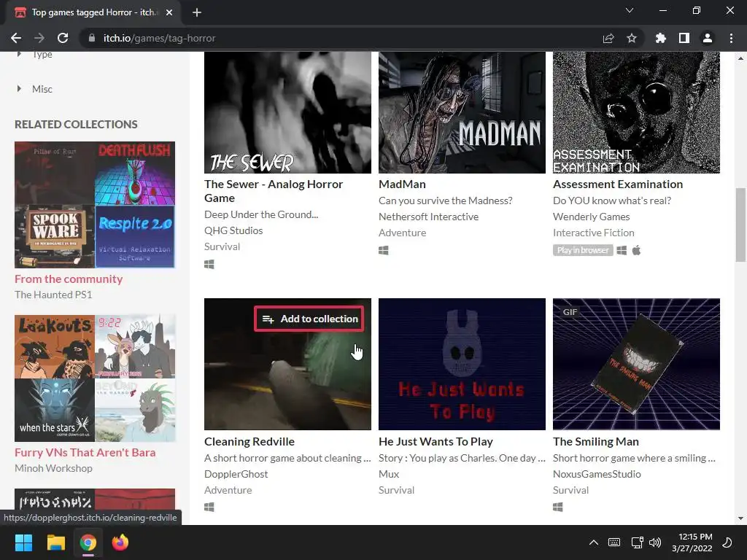747x560 pixels.
Task: Open the Assessment Examination title link
Action: point(618,184)
